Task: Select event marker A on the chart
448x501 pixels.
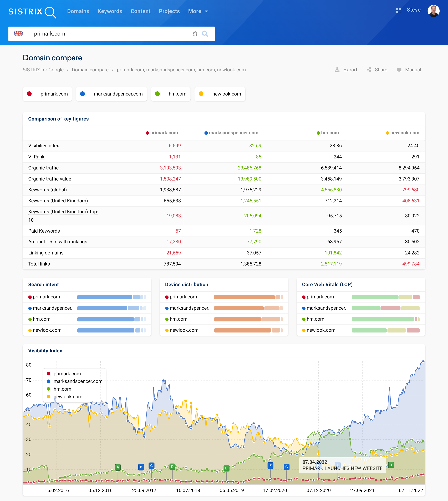Action: click(x=118, y=467)
